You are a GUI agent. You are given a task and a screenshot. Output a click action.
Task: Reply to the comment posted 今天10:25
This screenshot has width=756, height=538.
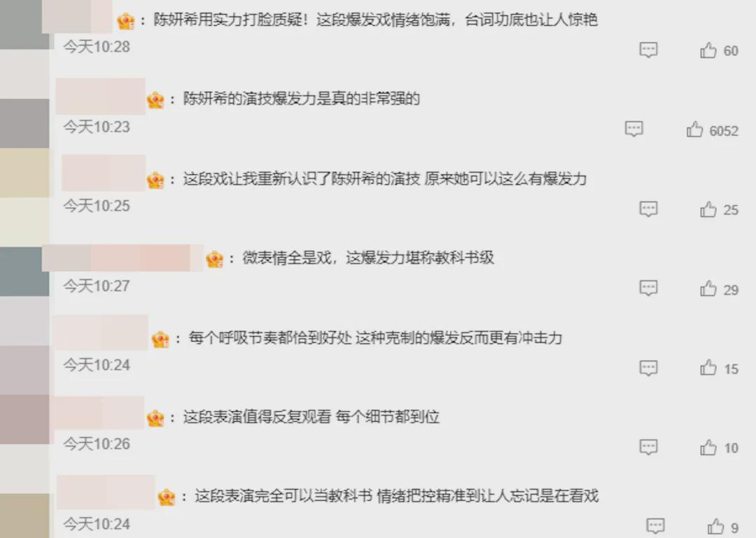pyautogui.click(x=648, y=209)
